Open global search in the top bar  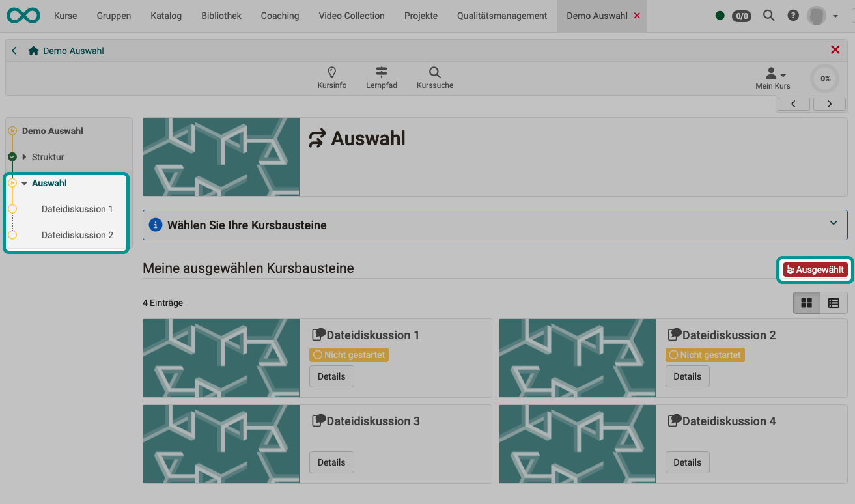(x=768, y=15)
